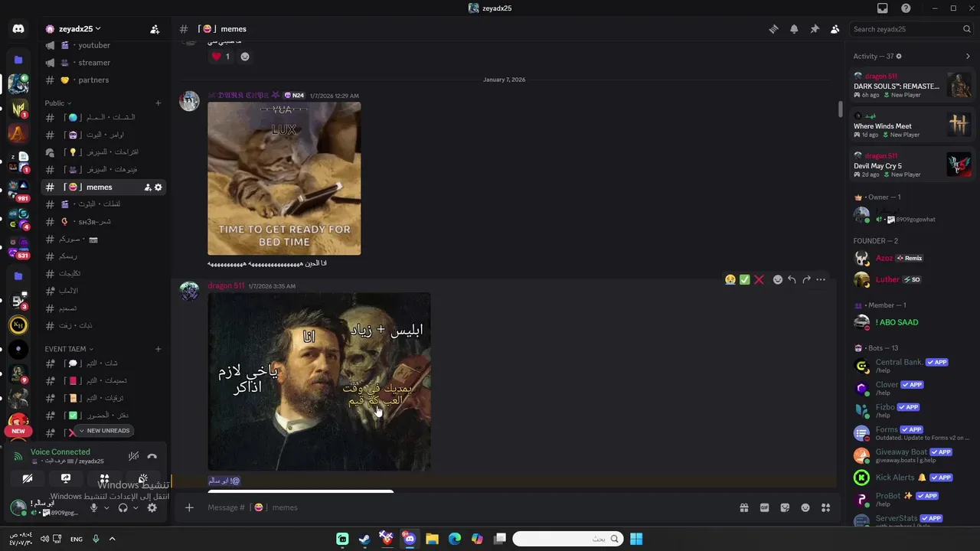This screenshot has width=980, height=551.
Task: Select Giveaway Boat bot in member list
Action: point(913,455)
